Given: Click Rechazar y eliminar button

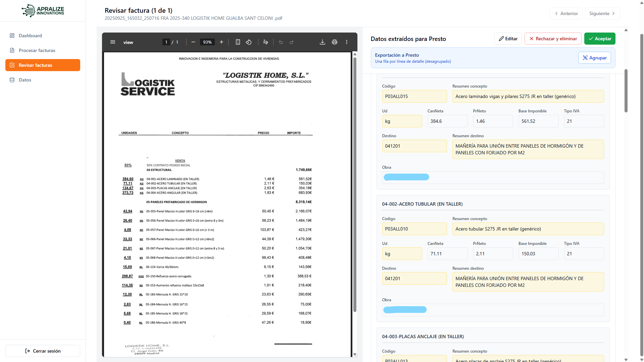Looking at the screenshot, I should pyautogui.click(x=553, y=39).
